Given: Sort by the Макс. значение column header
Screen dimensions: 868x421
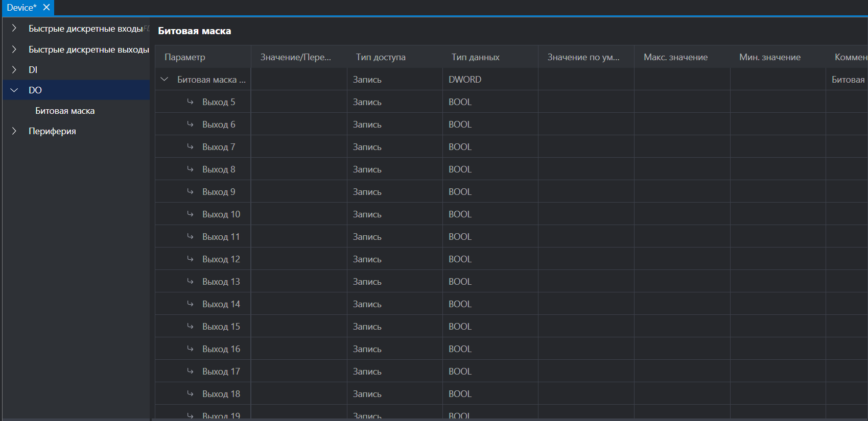Looking at the screenshot, I should coord(682,57).
